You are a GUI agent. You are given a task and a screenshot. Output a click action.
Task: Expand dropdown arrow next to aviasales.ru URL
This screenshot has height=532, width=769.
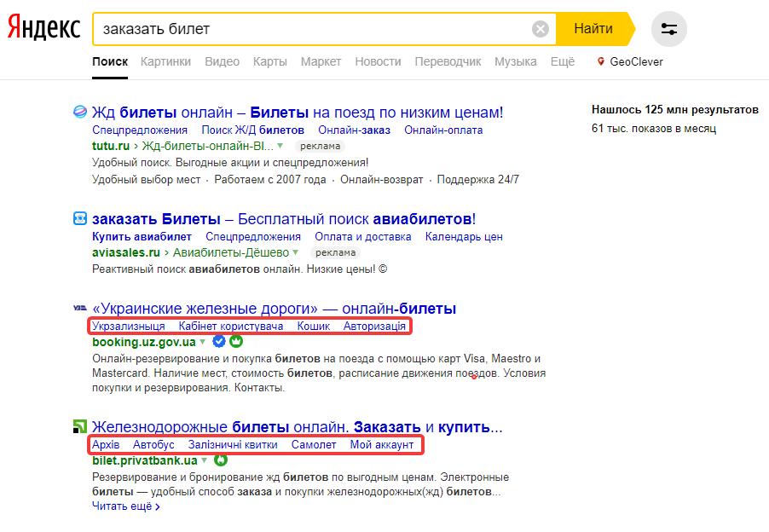[x=296, y=252]
